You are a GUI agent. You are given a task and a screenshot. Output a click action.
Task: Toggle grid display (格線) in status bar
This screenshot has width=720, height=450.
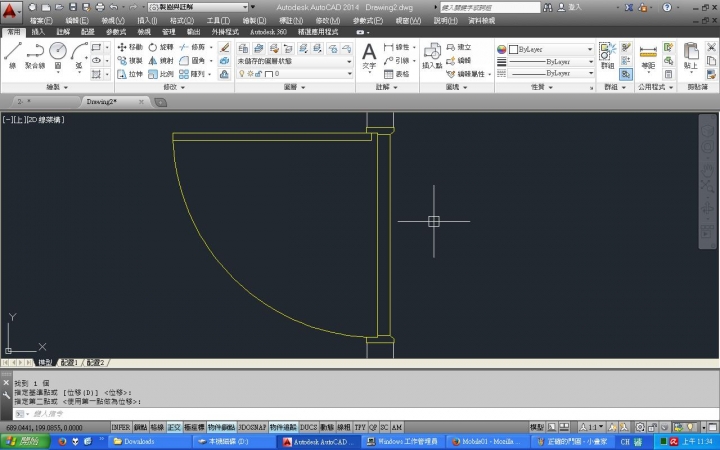[x=157, y=428]
